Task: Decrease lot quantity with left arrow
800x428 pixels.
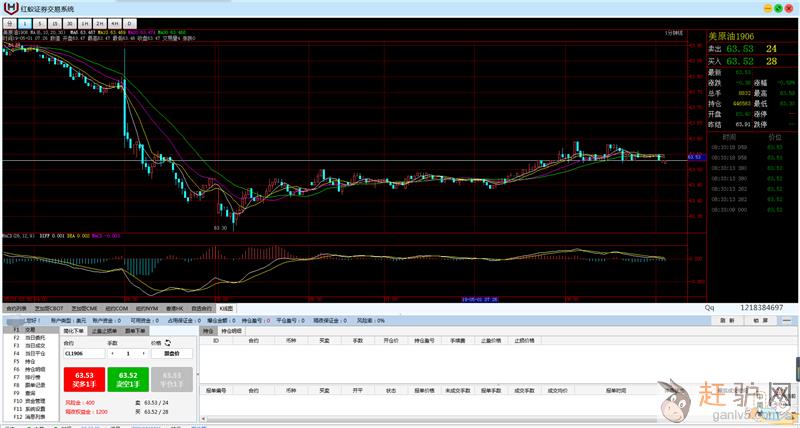Action: click(x=112, y=353)
